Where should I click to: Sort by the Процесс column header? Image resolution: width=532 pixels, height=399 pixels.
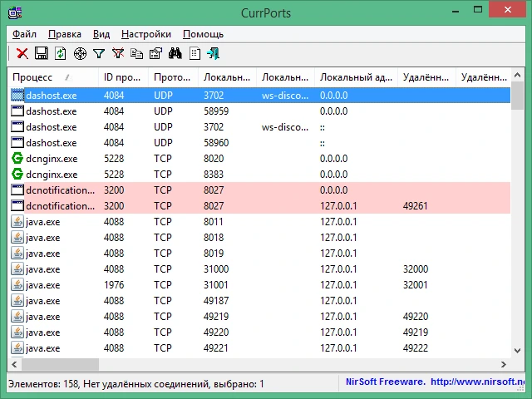click(x=53, y=77)
